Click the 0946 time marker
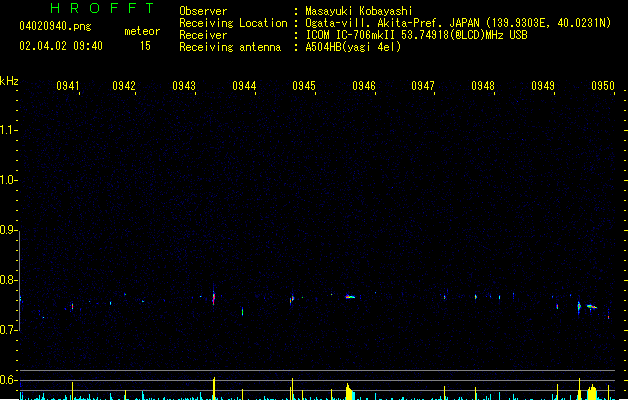The image size is (629, 400). [363, 86]
